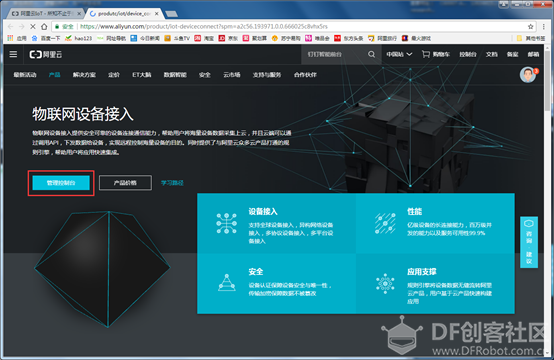
Task: Bookmark this page with the star icon
Action: 530,26
